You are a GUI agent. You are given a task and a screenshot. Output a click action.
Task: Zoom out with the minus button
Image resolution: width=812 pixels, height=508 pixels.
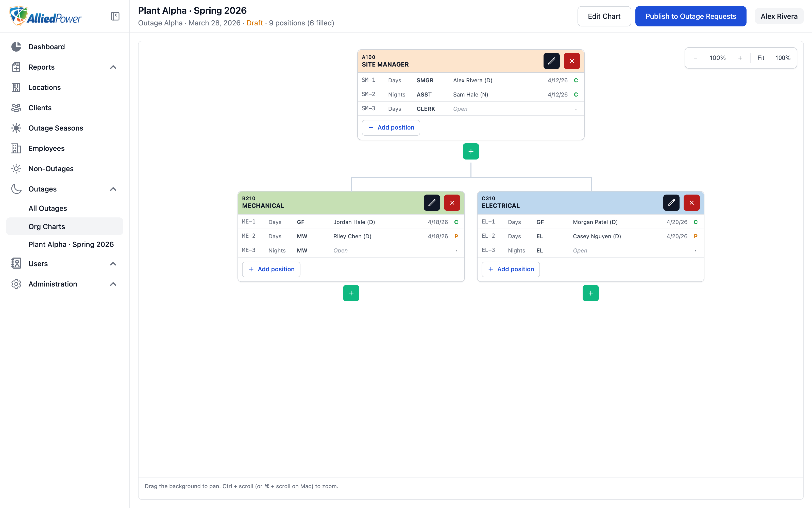coord(695,58)
